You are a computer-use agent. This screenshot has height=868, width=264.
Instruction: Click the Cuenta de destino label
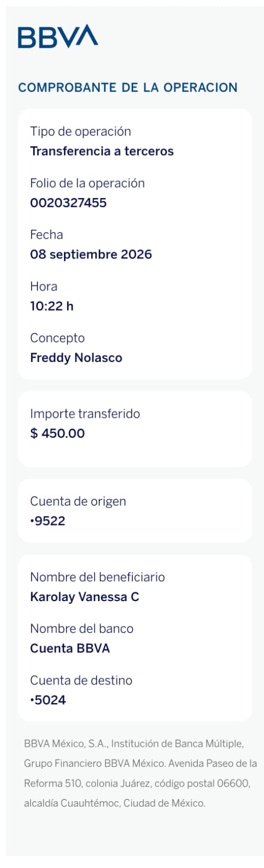tap(81, 680)
